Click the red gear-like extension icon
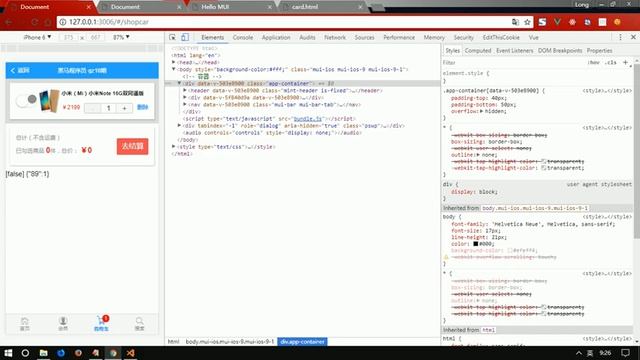 pos(572,22)
